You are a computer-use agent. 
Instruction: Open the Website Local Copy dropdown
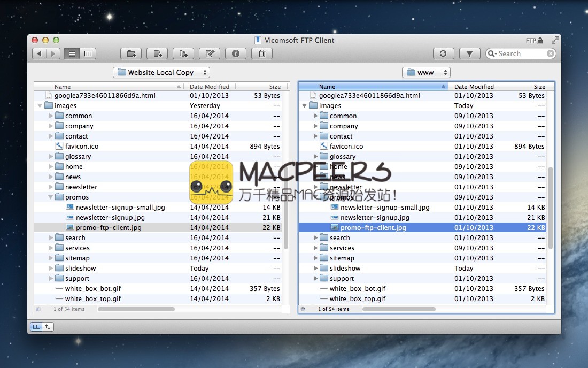click(x=161, y=72)
